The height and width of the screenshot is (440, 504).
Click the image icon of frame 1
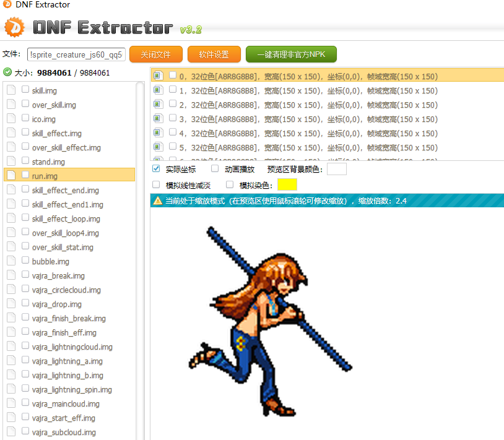click(157, 90)
